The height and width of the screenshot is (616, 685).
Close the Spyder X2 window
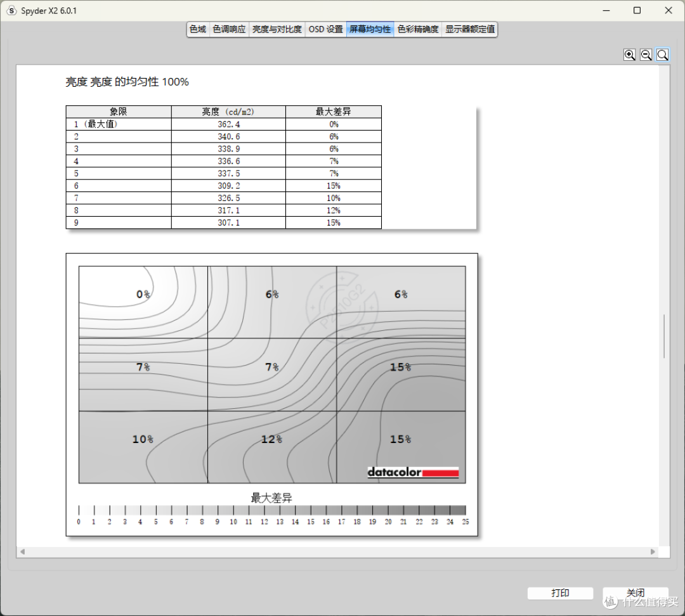point(669,11)
